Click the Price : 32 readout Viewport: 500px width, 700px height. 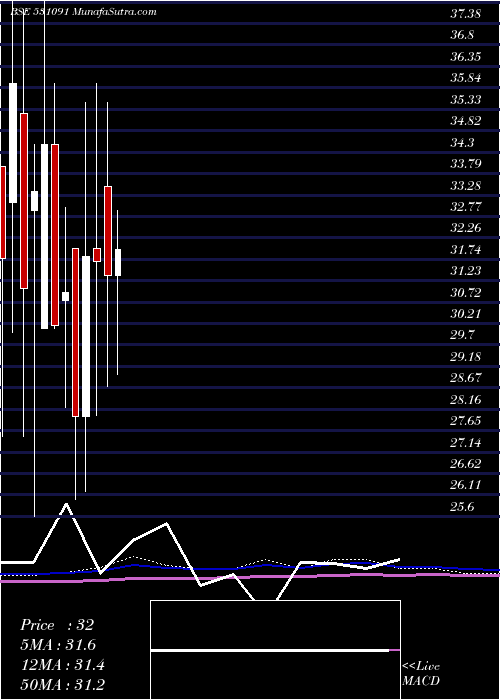[x=57, y=625]
